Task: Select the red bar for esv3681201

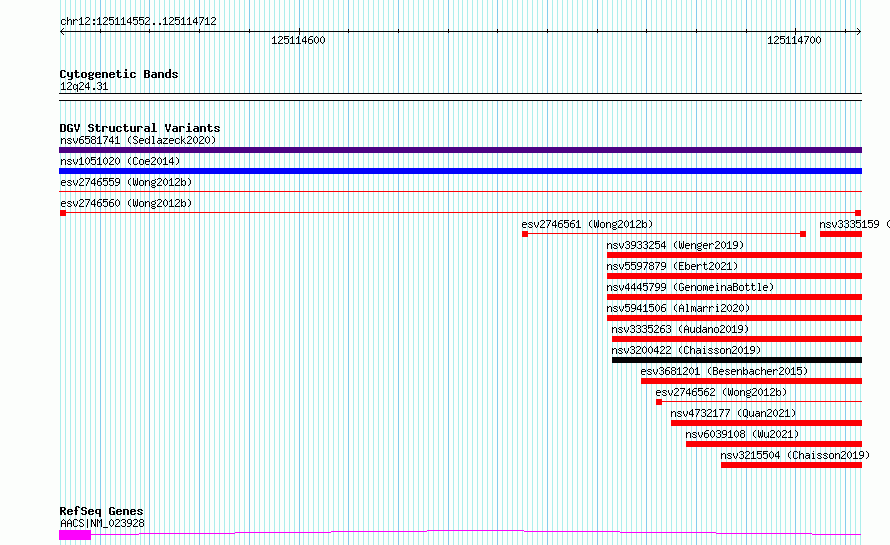Action: click(752, 381)
